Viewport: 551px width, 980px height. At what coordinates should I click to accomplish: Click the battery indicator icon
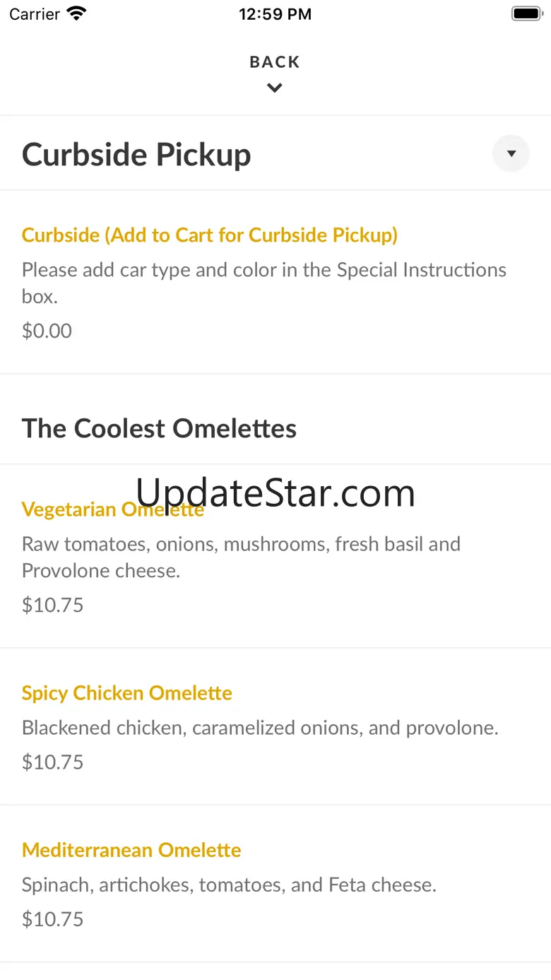526,13
